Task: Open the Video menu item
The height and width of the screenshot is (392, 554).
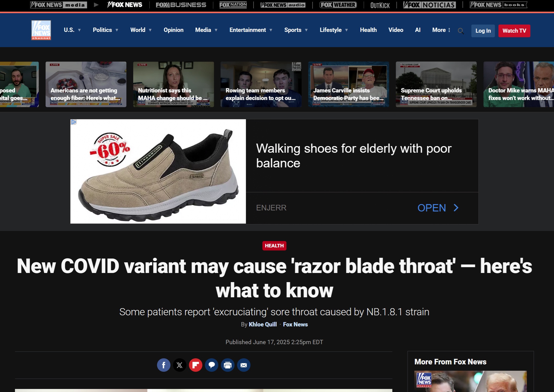Action: 396,30
